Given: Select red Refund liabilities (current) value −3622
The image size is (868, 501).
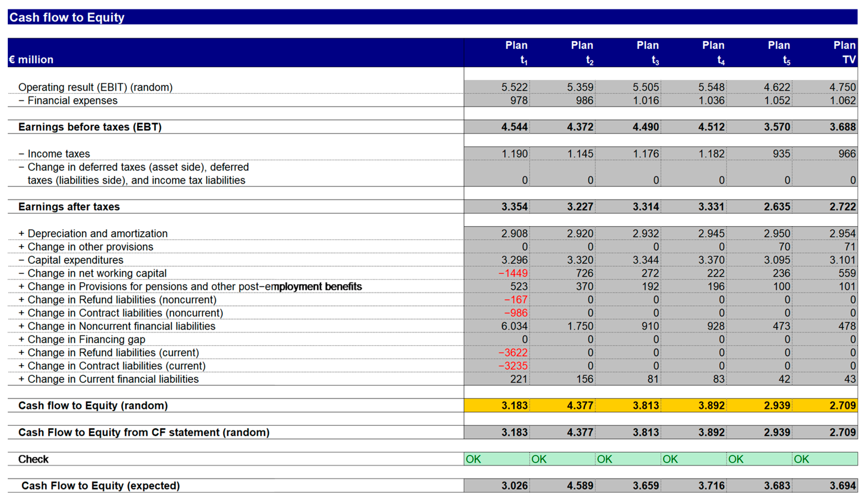Looking at the screenshot, I should (513, 353).
